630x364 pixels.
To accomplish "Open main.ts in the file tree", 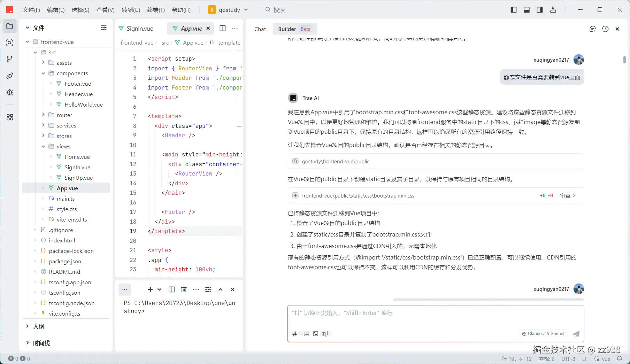I will tap(66, 199).
